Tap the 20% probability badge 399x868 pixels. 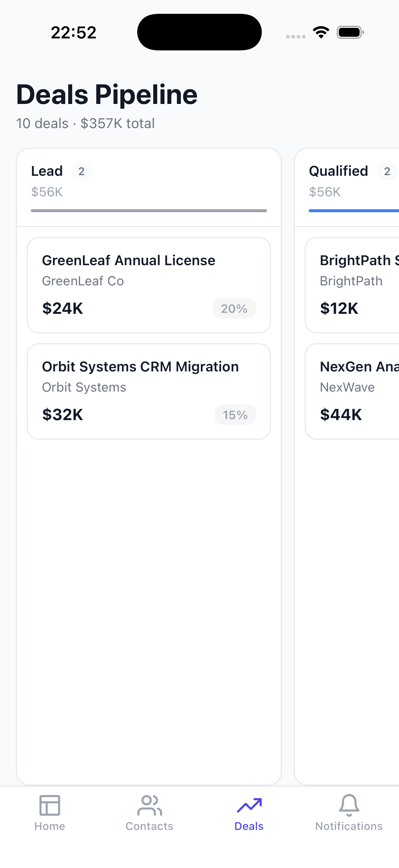234,308
